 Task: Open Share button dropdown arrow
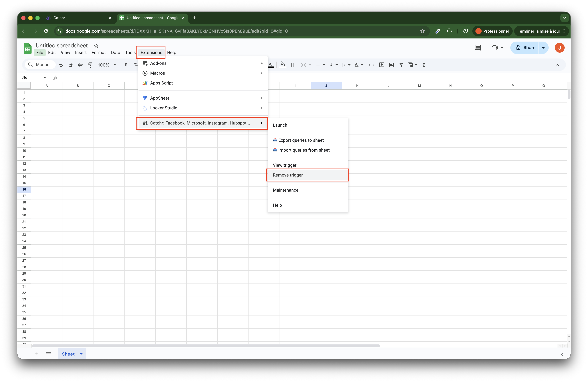543,48
